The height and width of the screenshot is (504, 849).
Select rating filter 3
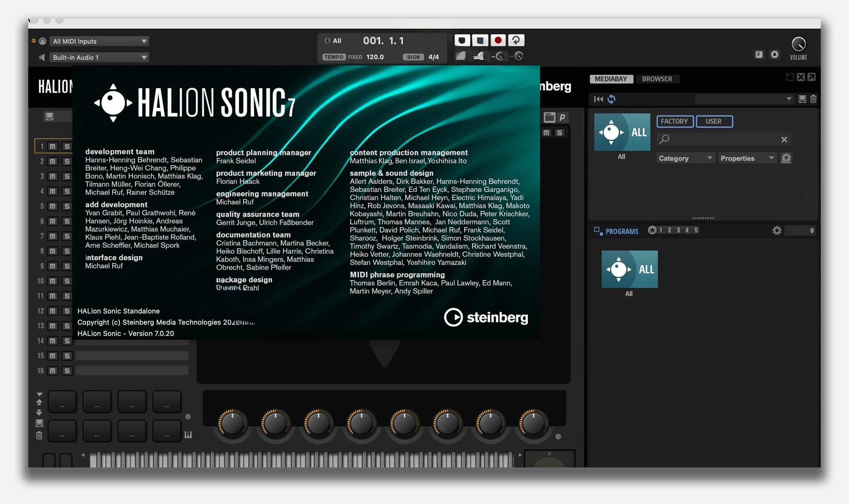pos(678,230)
